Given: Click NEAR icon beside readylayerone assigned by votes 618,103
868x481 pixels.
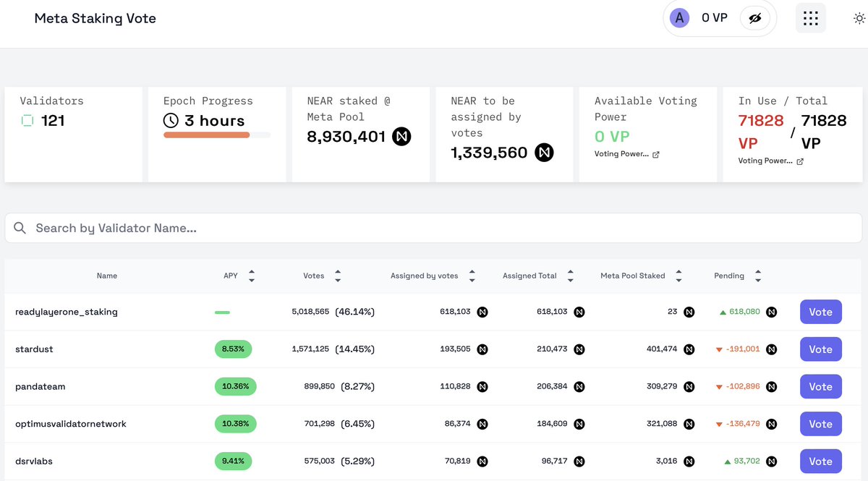Looking at the screenshot, I should point(482,312).
